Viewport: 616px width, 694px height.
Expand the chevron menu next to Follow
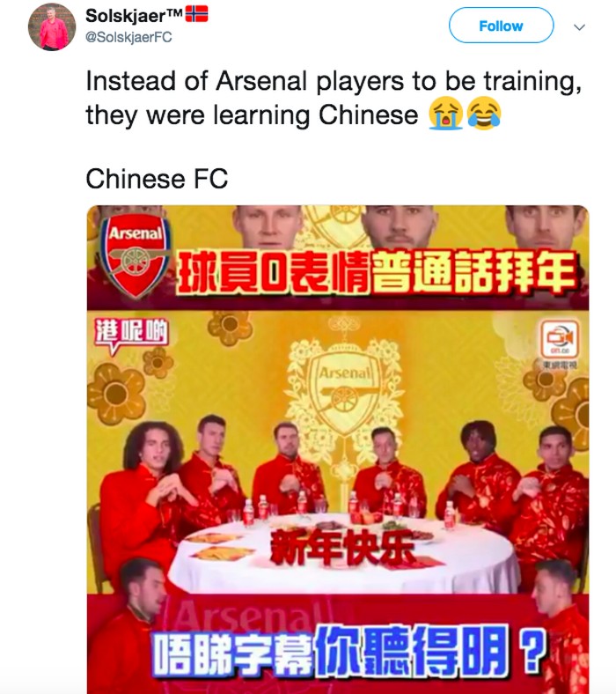click(x=579, y=27)
